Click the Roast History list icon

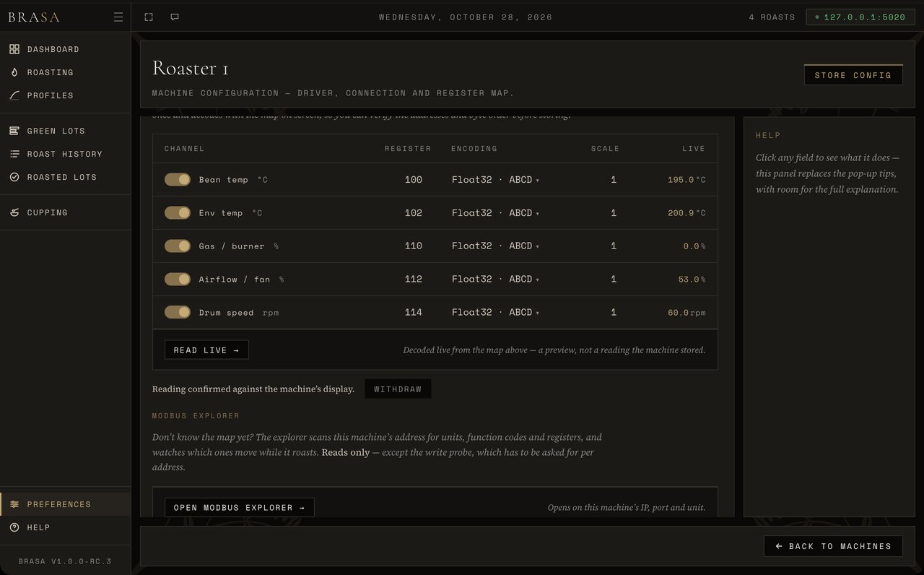pos(14,154)
